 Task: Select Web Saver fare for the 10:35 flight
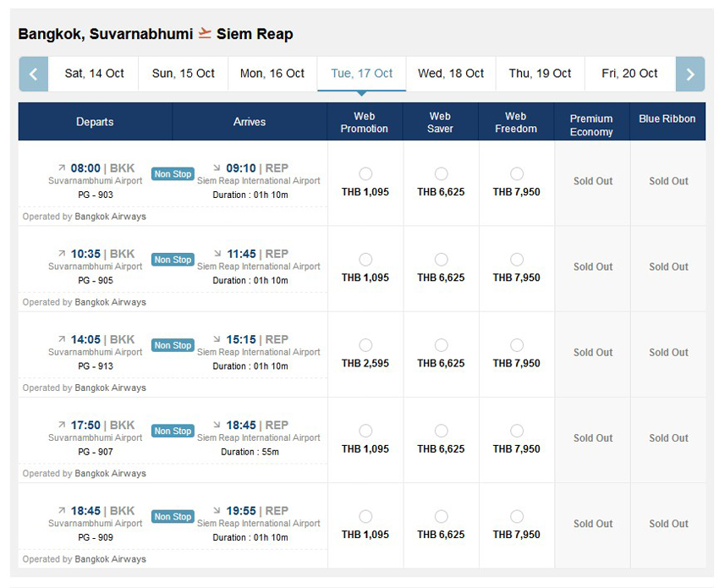coord(441,260)
